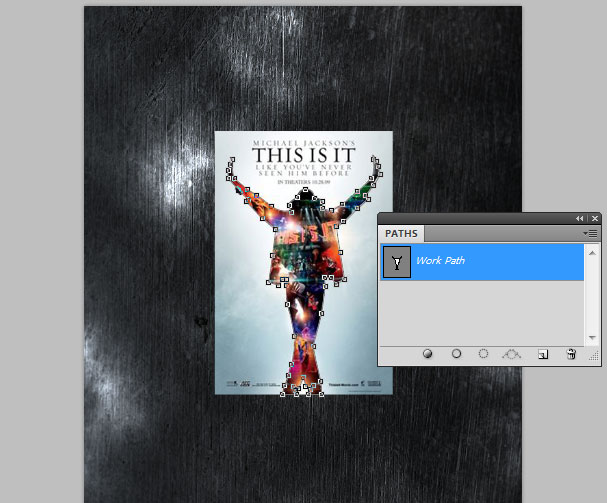Viewport: 607px width, 503px height.
Task: Fill path with foreground color icon
Action: (x=427, y=354)
